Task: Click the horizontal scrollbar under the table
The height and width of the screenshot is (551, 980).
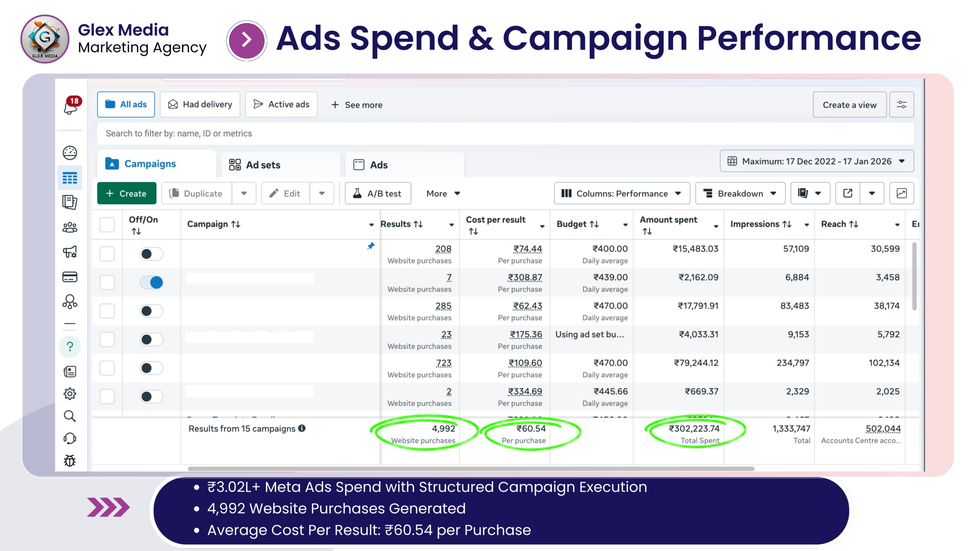Action: point(471,469)
